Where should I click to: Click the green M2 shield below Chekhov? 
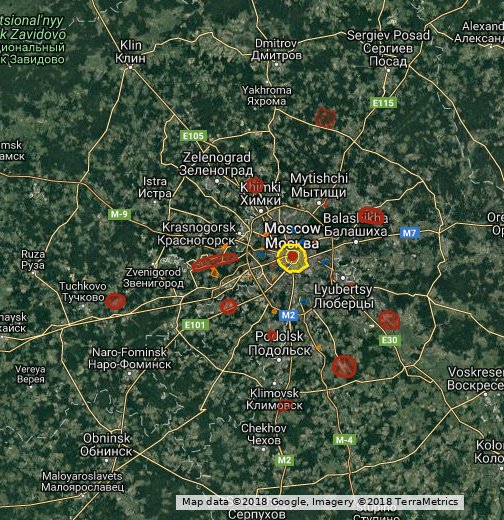[285, 460]
